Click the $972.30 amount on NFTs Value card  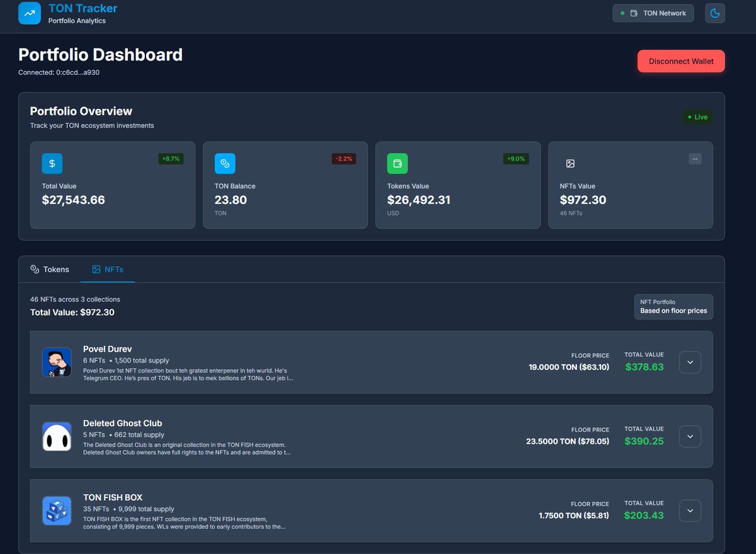click(x=583, y=200)
